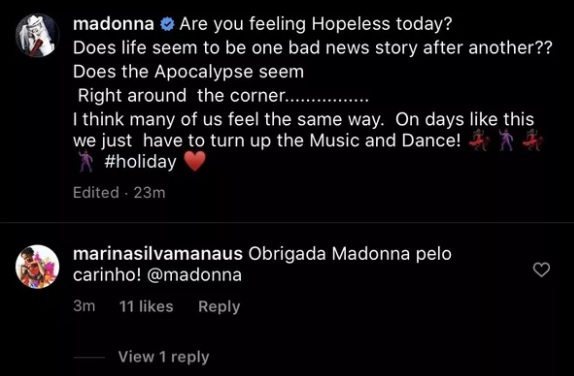Image resolution: width=574 pixels, height=376 pixels.
Task: Open the #holiday hashtag
Action: pyautogui.click(x=140, y=162)
